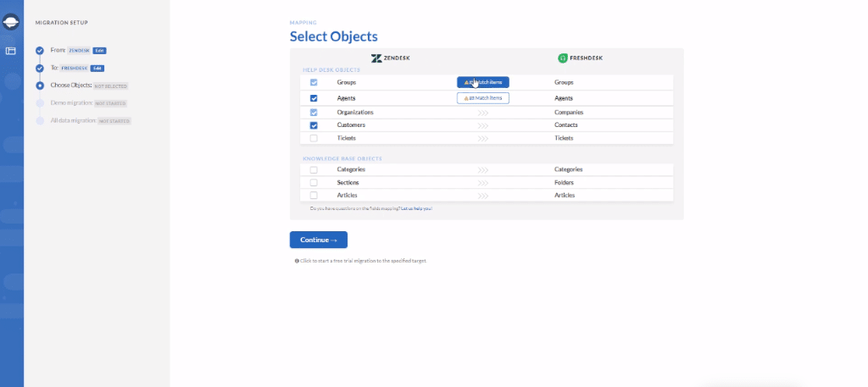868x387 pixels.
Task: Click the planet logo icon in the sidebar
Action: point(11,22)
